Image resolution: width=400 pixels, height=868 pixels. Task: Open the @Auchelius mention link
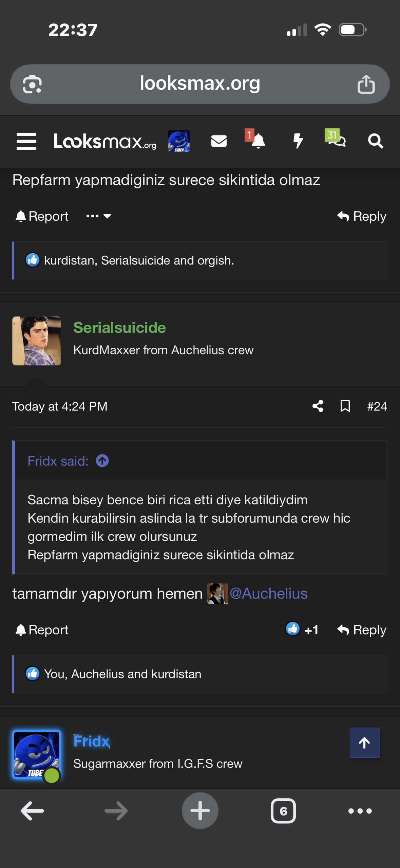[268, 594]
